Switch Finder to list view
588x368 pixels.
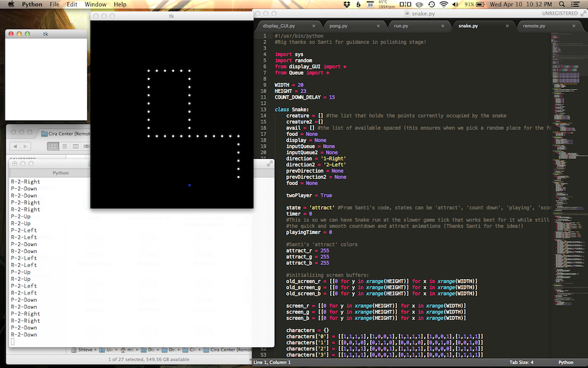(64, 147)
